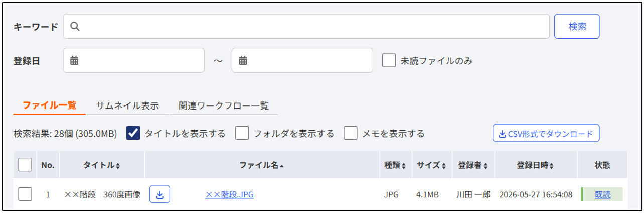Image resolution: width=644 pixels, height=213 pixels.
Task: Open the 既読 status link
Action: (602, 194)
